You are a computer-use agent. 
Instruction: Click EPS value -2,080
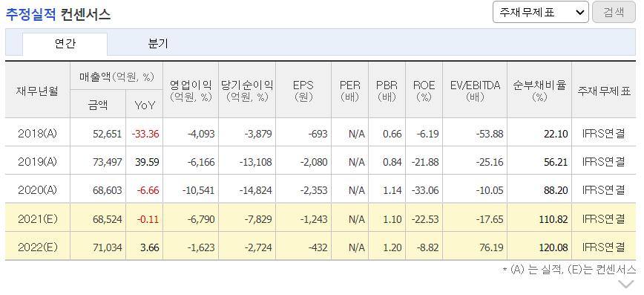(314, 162)
